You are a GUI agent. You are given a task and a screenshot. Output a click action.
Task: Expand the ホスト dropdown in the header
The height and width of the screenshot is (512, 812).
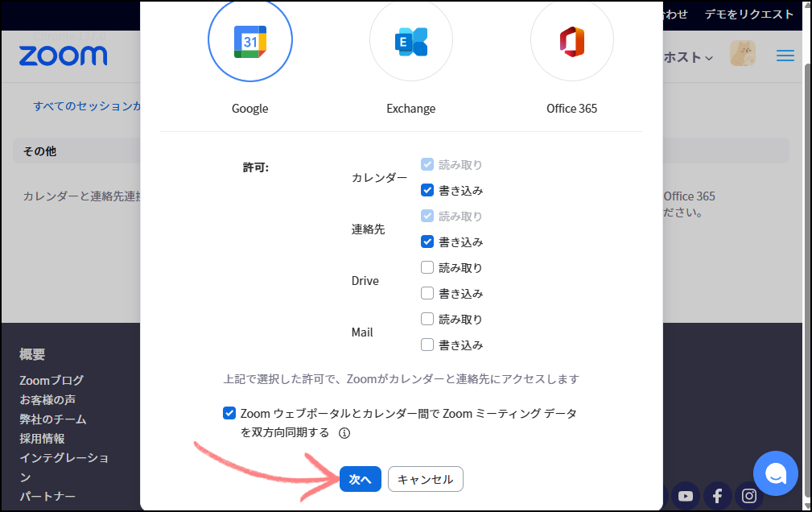pos(688,57)
